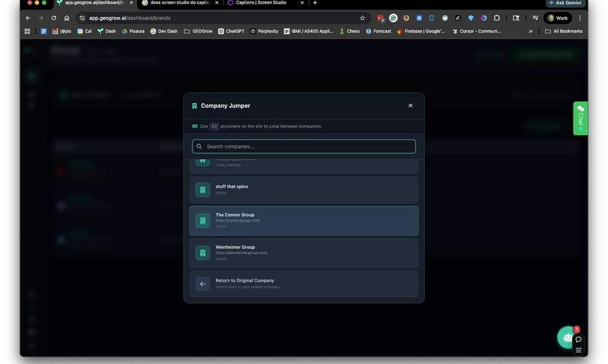Switch to Captions | Screen Studio tab

point(259,3)
